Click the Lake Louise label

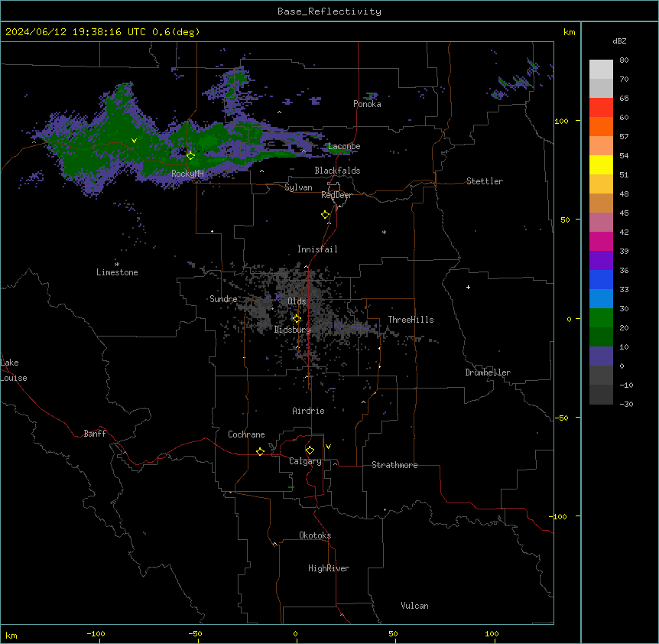point(14,370)
